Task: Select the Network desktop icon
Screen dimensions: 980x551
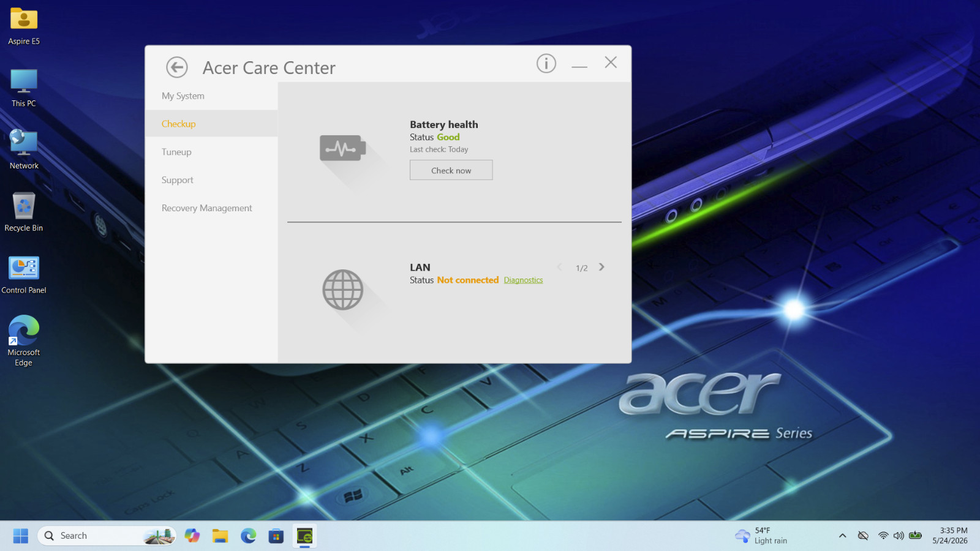Action: (x=24, y=150)
